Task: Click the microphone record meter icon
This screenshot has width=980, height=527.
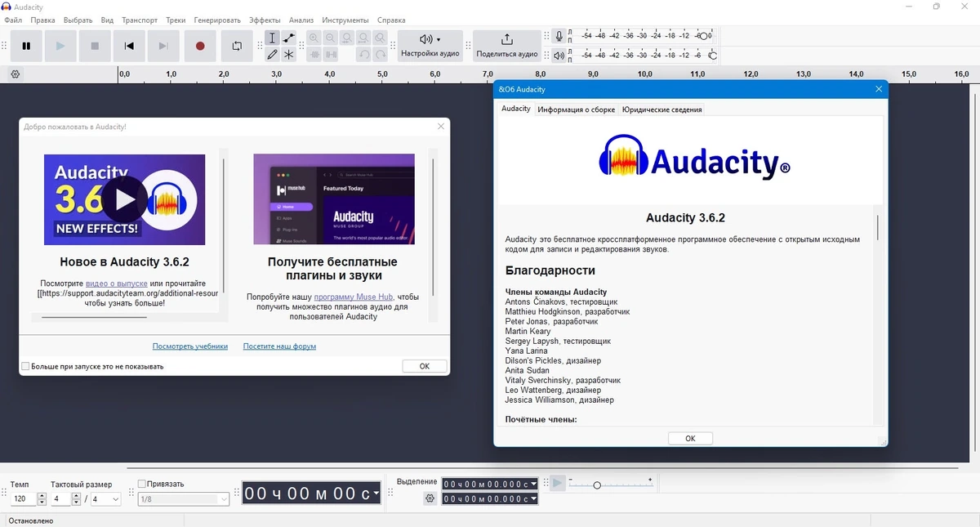Action: click(559, 36)
